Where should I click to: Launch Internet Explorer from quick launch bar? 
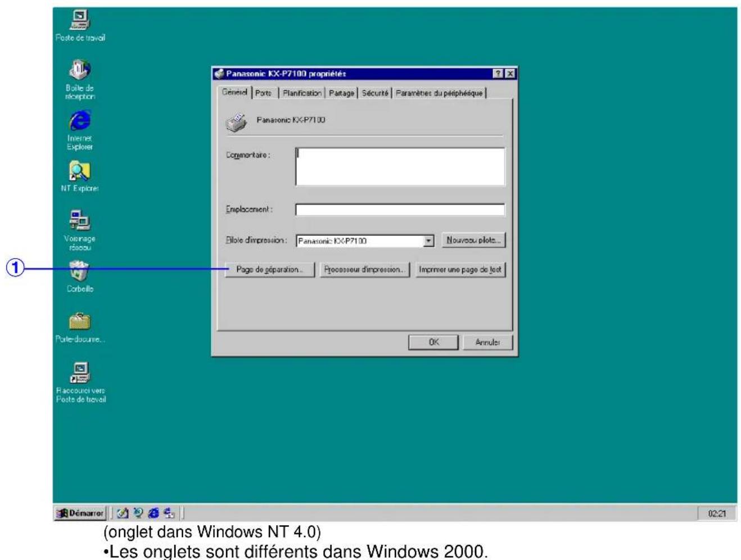pyautogui.click(x=153, y=513)
